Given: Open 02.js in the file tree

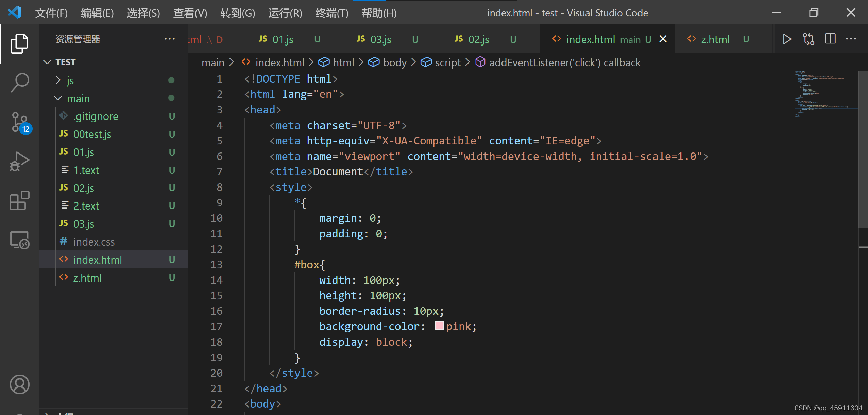Looking at the screenshot, I should pos(114,188).
